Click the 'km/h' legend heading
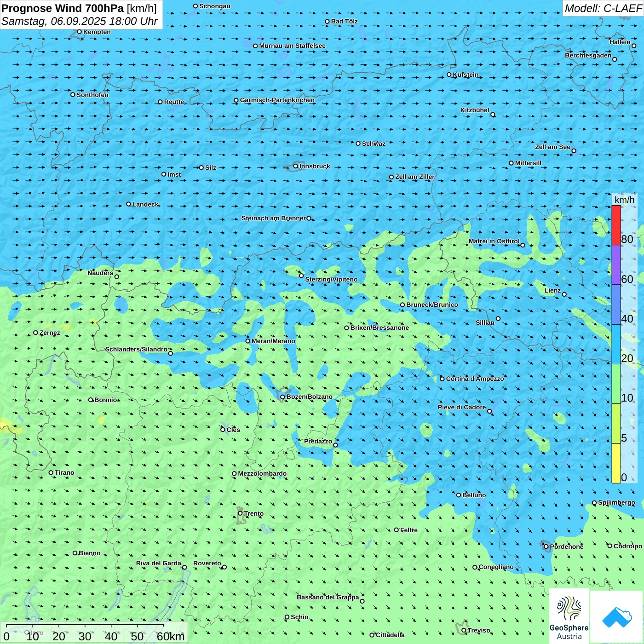Screen dimensions: 644x644 [624, 200]
